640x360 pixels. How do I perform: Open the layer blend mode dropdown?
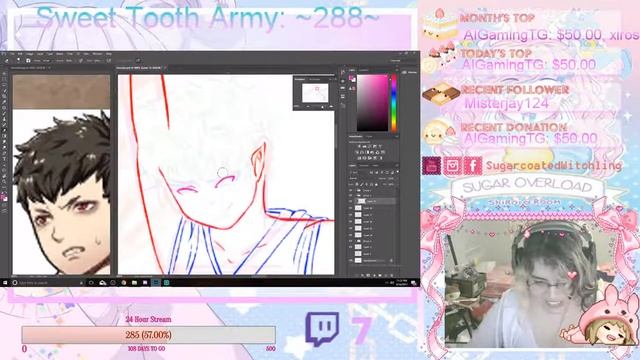[x=362, y=178]
